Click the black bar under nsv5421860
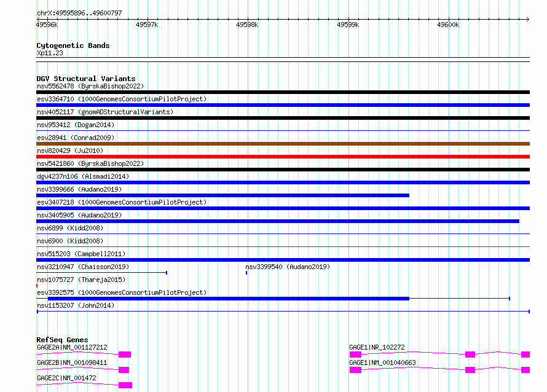This screenshot has width=547, height=392. click(x=283, y=170)
